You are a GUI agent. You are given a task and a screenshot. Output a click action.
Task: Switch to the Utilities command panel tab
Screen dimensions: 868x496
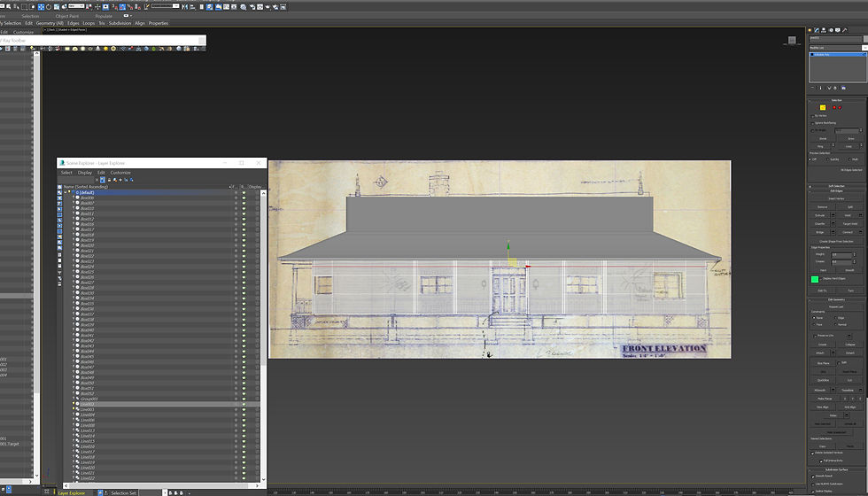point(845,30)
